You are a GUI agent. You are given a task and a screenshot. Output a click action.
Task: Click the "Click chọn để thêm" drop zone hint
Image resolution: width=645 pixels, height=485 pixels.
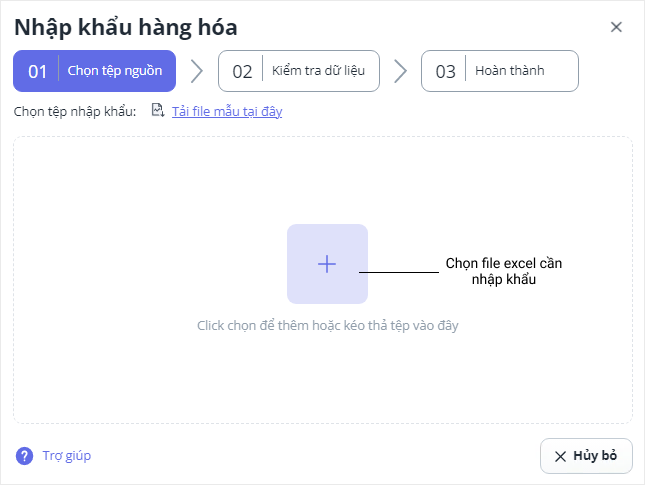(x=327, y=325)
